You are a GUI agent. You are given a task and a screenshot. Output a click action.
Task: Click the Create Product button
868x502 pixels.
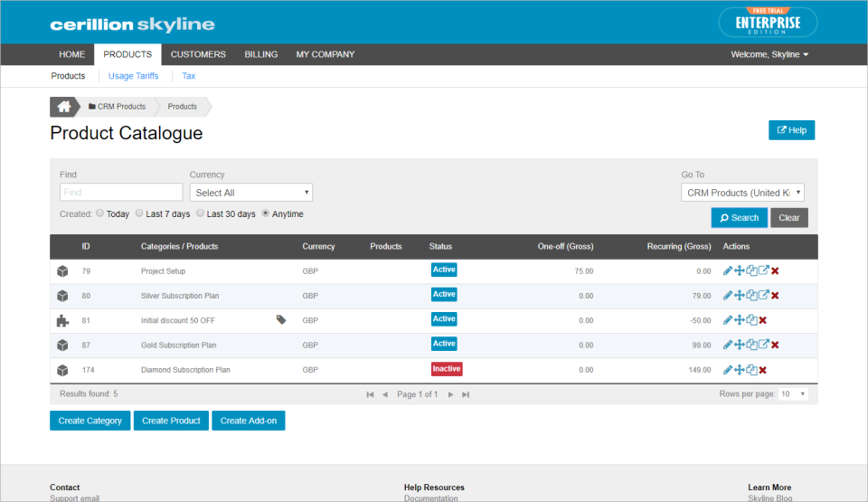tap(171, 421)
